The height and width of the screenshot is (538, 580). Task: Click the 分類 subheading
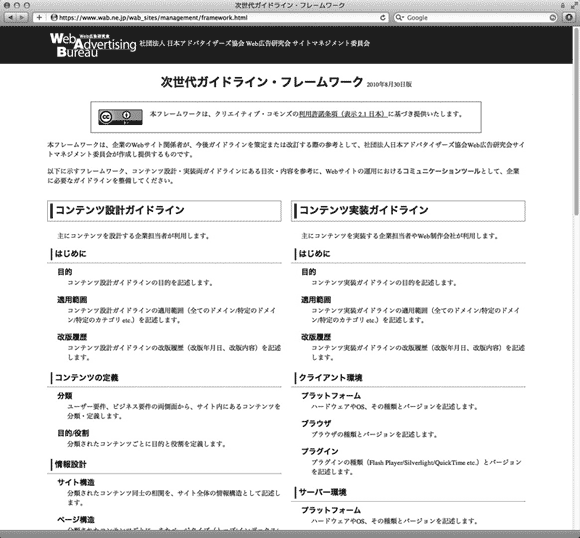click(x=65, y=396)
